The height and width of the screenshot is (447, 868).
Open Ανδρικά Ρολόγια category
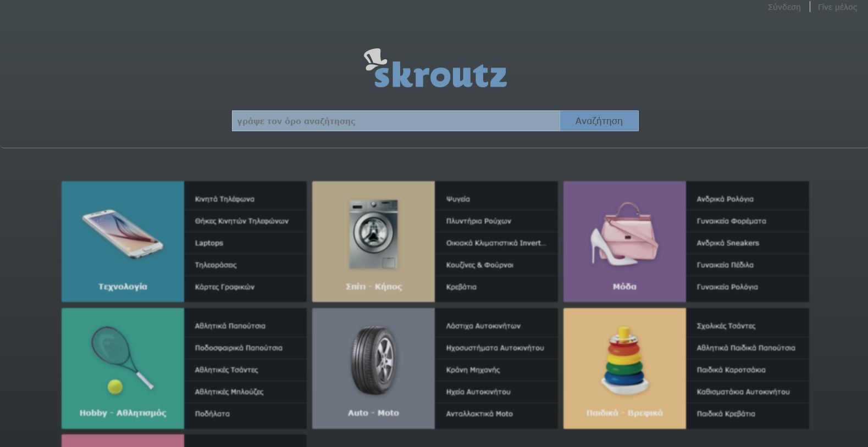coord(725,199)
